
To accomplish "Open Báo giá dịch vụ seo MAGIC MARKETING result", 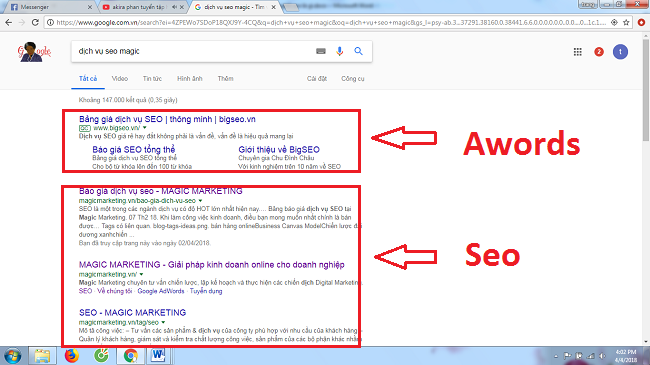I will coord(160,191).
